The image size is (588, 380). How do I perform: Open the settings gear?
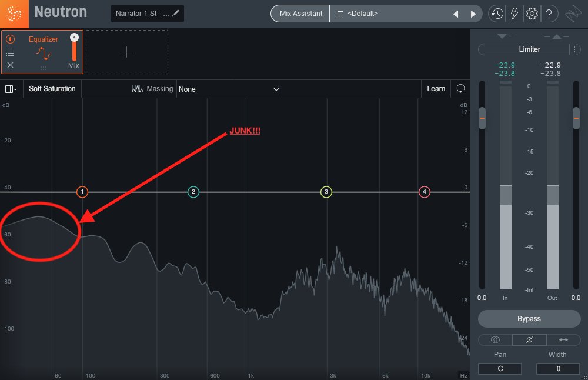tap(532, 14)
